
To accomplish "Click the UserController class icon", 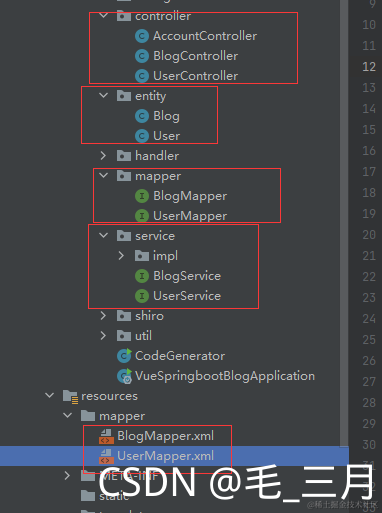I will point(142,76).
